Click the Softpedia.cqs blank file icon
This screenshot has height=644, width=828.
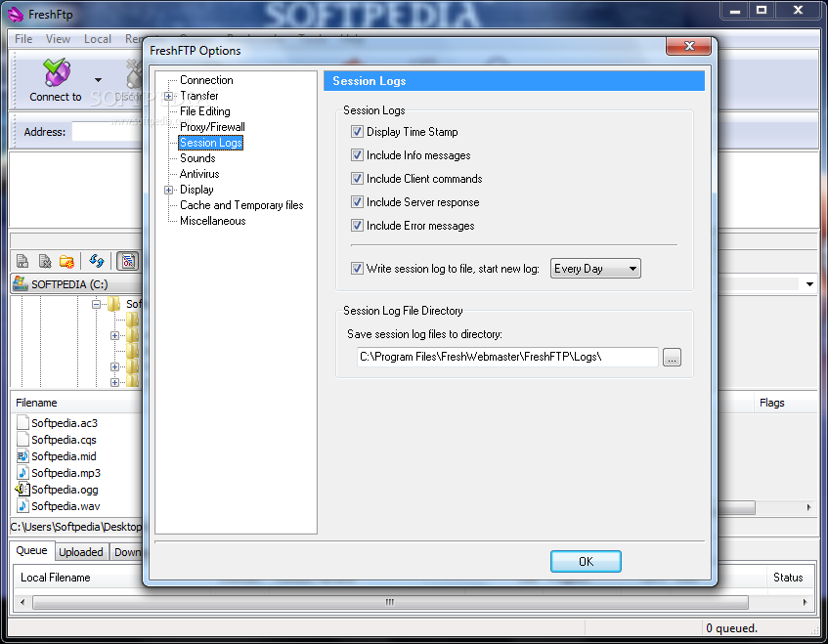(x=22, y=439)
